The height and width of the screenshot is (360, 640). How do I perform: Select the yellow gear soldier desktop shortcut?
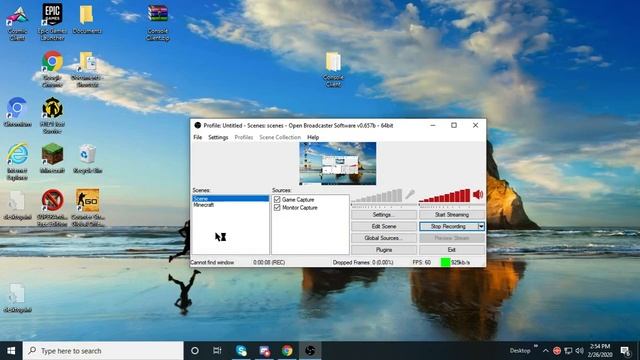coord(52,115)
